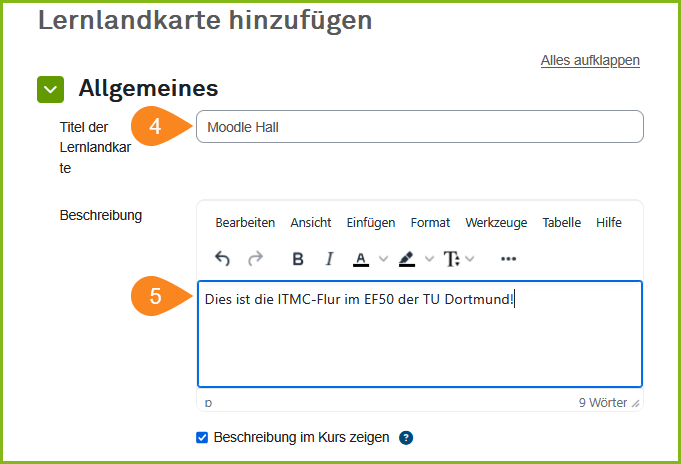This screenshot has height=464, width=681.
Task: Open the Bearbeiten menu
Action: point(245,222)
